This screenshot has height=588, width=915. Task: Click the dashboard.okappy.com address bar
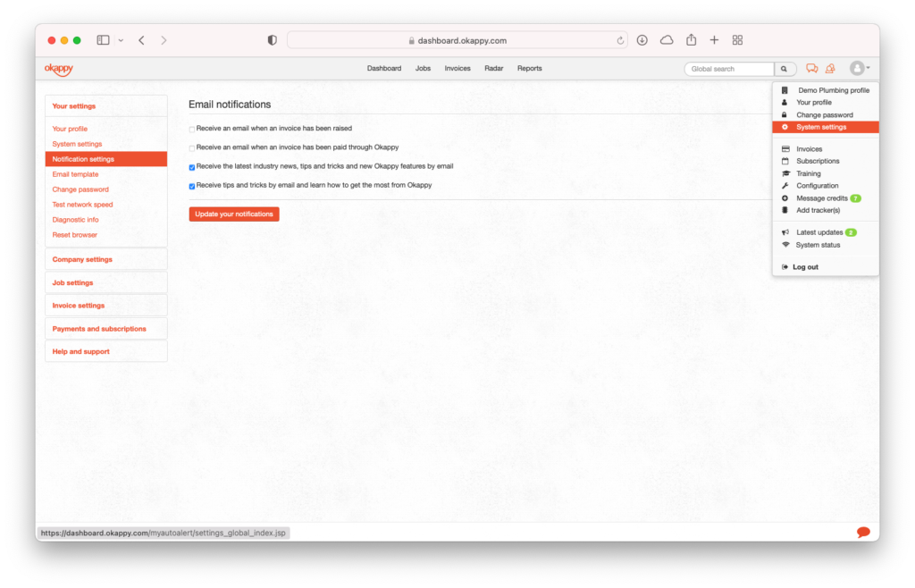457,40
